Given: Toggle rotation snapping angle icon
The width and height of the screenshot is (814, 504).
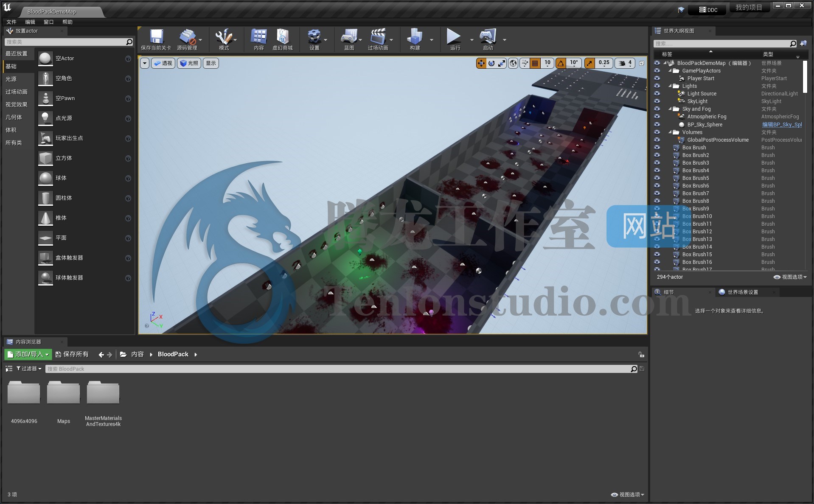Looking at the screenshot, I should tap(561, 63).
